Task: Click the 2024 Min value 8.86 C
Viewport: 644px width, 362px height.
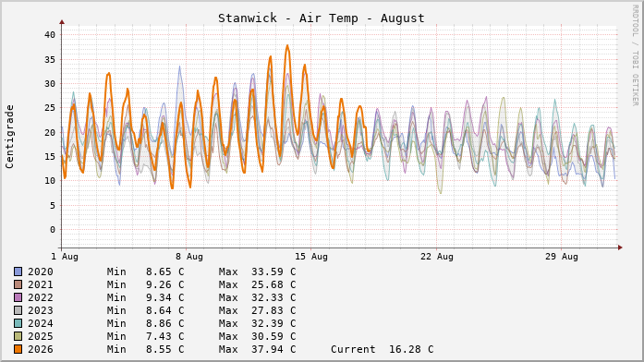Action: (164, 323)
